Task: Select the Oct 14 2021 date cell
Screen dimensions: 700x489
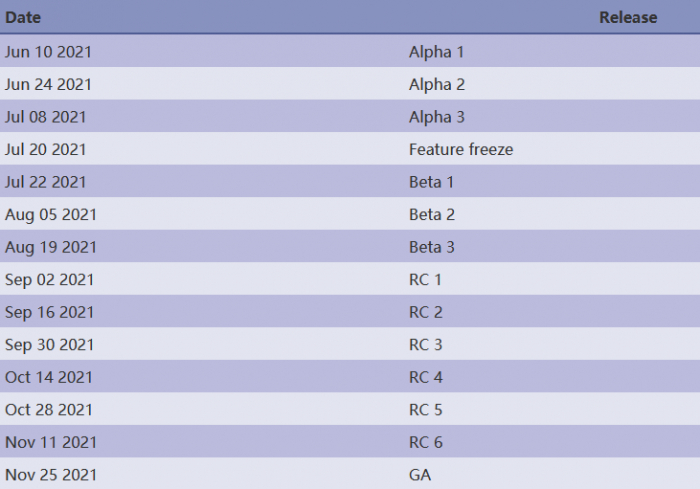Action: (x=49, y=377)
